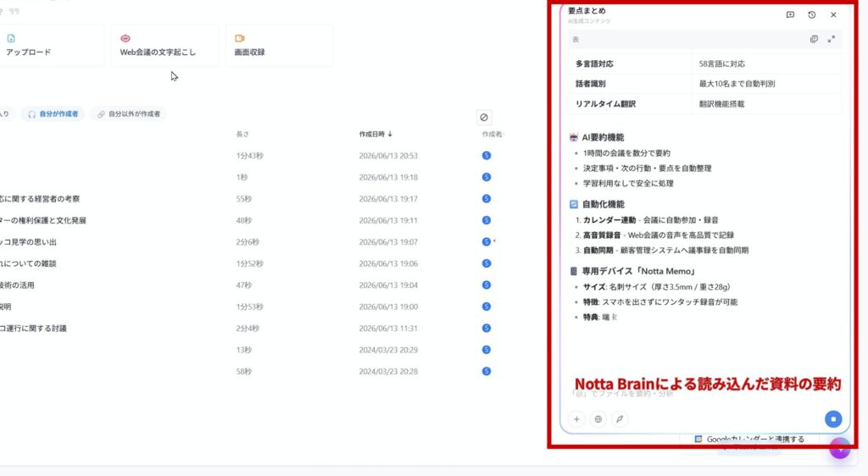Select the 自分以外が作成者 filter chip
Screen dimensions: 868x476
point(129,113)
